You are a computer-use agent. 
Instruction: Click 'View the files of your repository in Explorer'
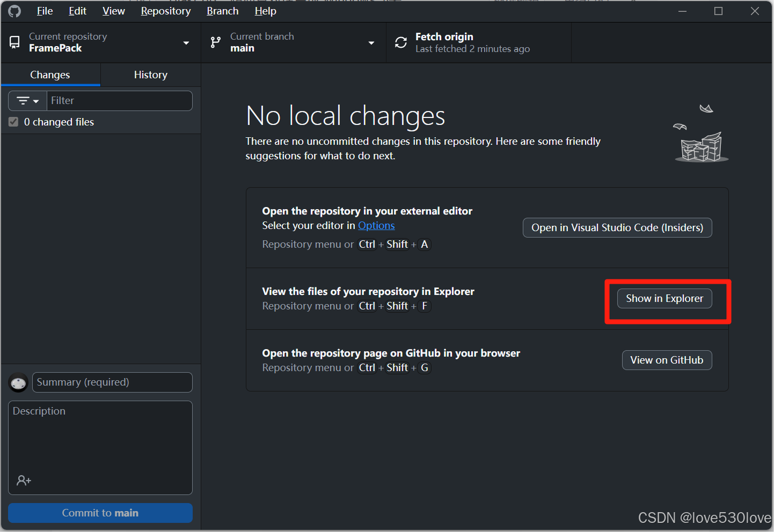click(x=368, y=291)
